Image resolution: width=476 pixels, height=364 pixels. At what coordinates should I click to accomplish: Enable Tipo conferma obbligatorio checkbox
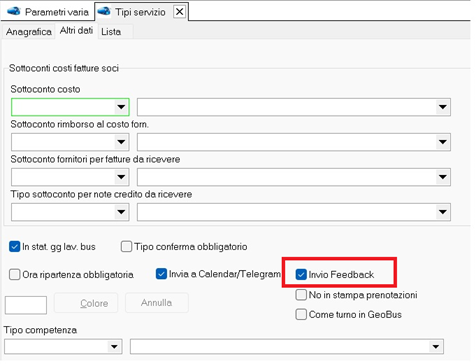click(x=126, y=247)
